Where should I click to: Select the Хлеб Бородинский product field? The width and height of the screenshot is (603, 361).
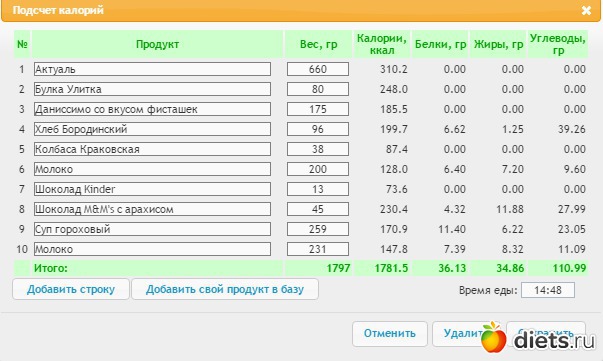click(x=152, y=129)
